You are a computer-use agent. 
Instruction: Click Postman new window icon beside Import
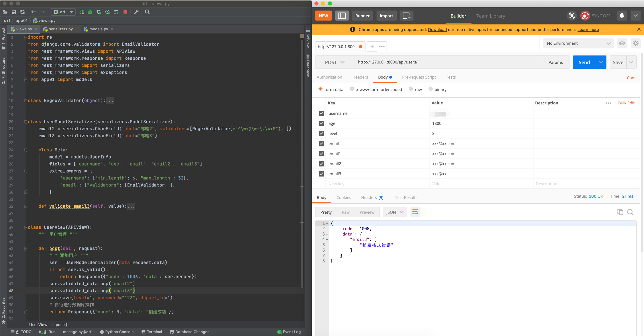tap(406, 16)
